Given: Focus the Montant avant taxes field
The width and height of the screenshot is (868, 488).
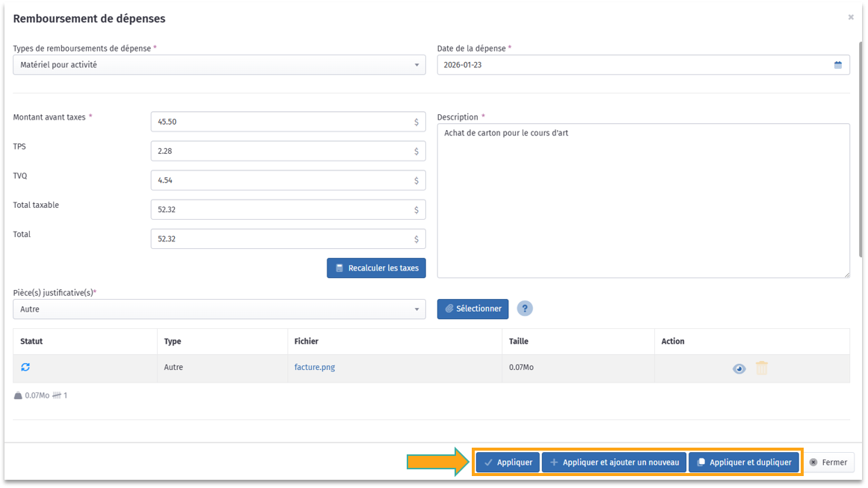Looking at the screenshot, I should [x=288, y=122].
